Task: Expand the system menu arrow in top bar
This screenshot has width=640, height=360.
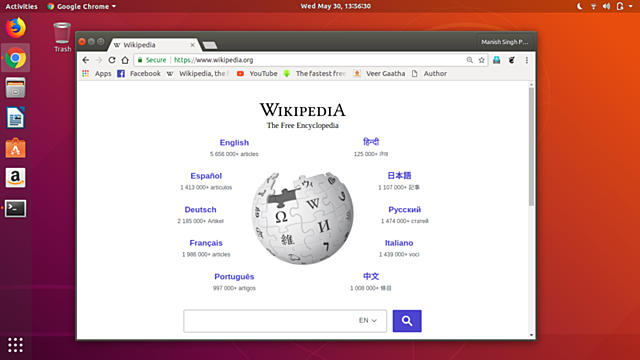Action: (630, 6)
